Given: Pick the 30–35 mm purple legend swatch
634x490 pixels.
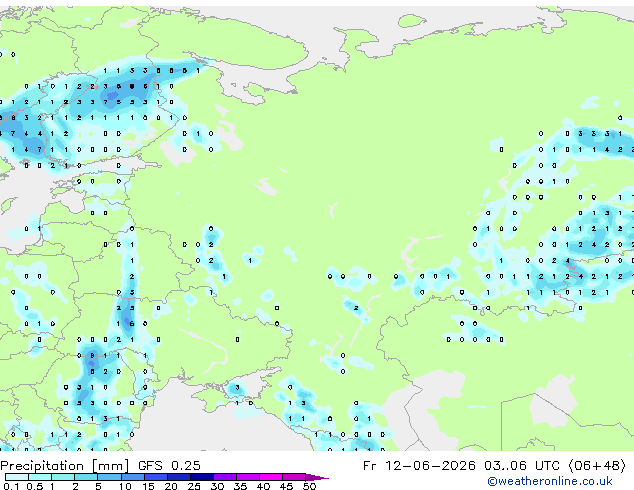Looking at the screenshot, I should point(225,477).
